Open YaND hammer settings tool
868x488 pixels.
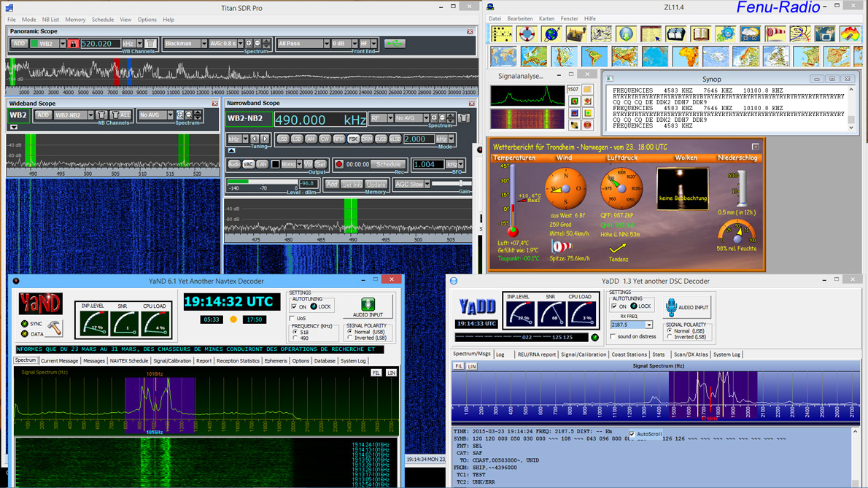tap(55, 328)
